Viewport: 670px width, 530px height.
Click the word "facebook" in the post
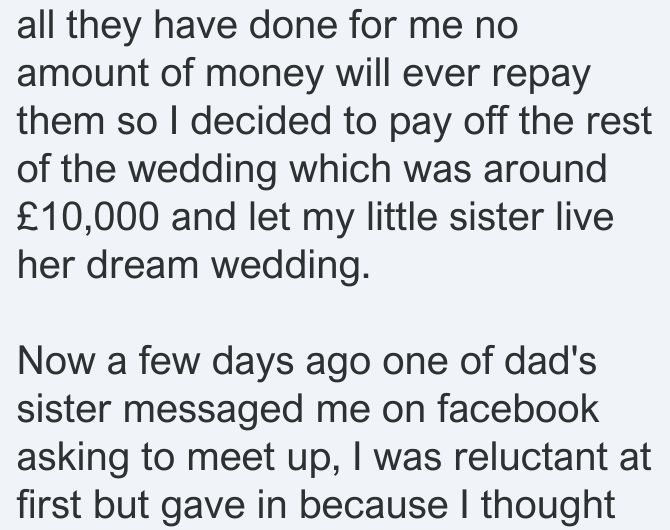point(518,409)
